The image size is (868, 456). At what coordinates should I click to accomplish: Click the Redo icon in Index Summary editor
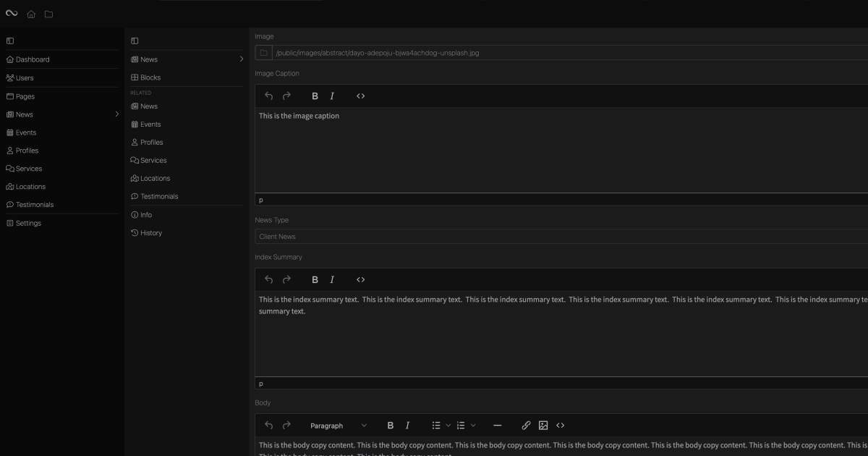[x=286, y=279]
